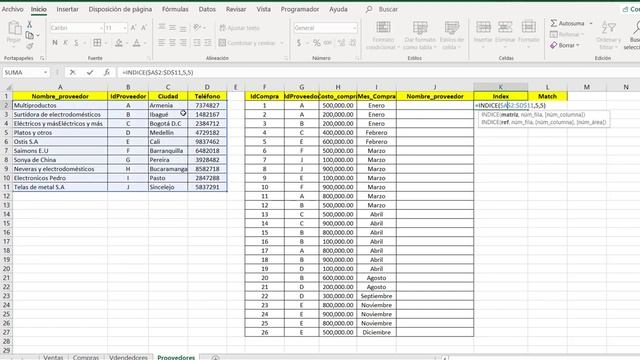Decrease font size with smaller A icon

coord(144,28)
